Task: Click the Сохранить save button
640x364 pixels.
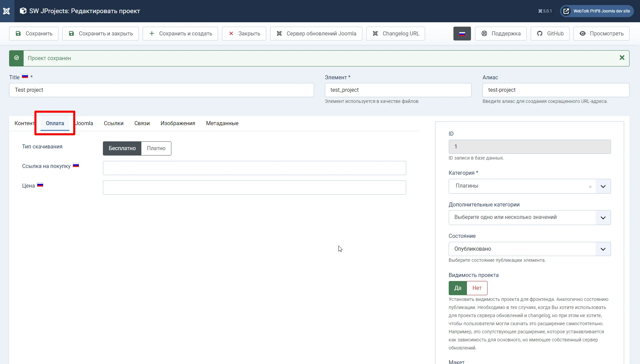Action: 34,33
